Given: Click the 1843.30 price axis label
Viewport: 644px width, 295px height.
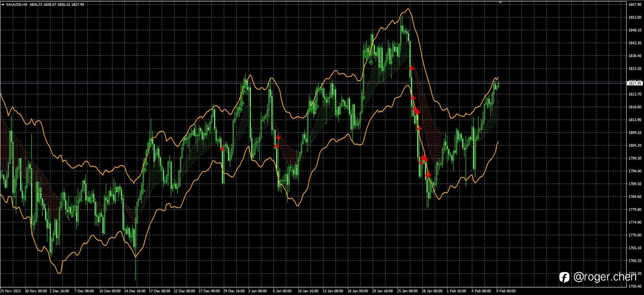Looking at the screenshot, I should [634, 43].
